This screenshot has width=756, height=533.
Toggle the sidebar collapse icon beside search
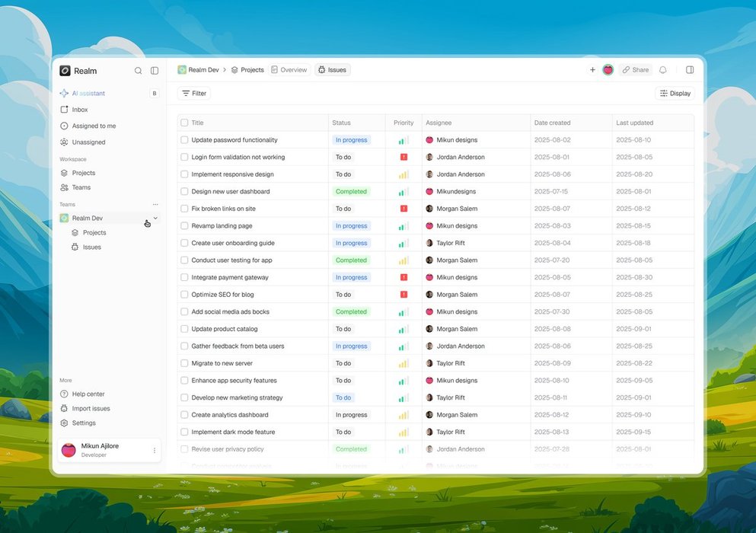point(155,71)
